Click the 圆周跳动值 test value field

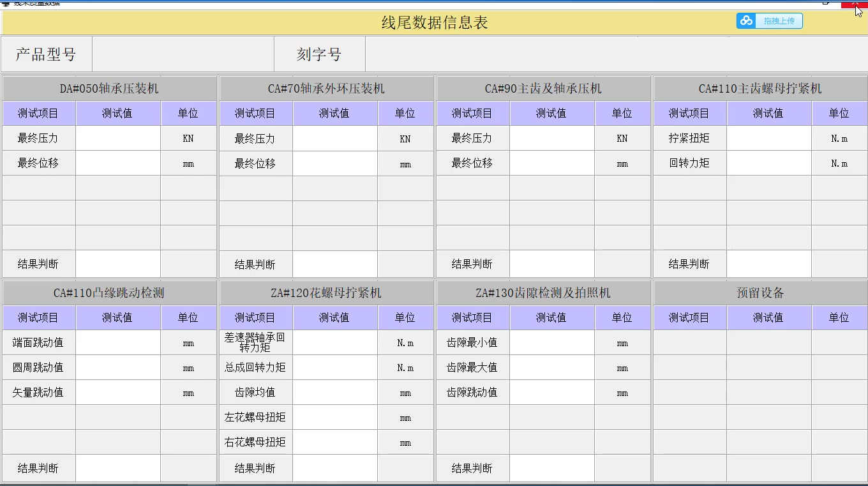[x=118, y=367]
